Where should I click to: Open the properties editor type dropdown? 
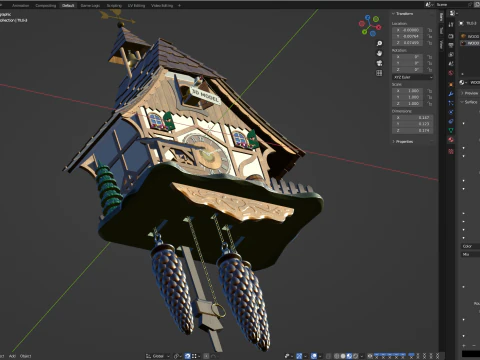[x=453, y=13]
